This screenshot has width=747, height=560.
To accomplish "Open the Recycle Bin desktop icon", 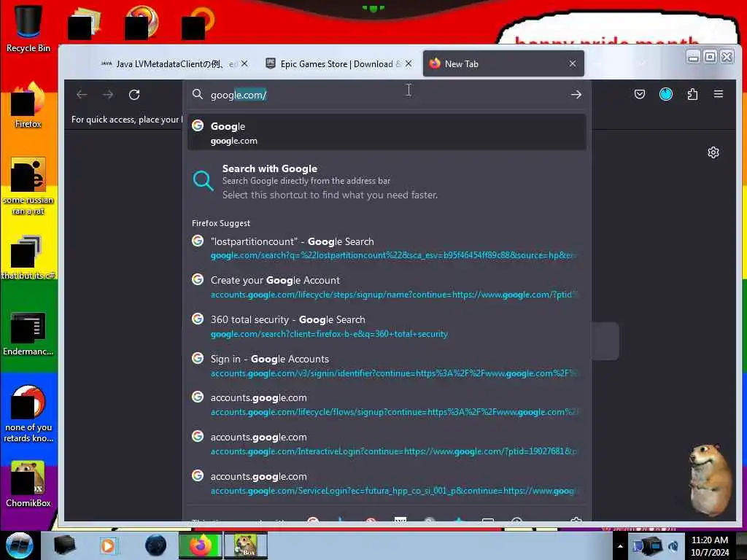I will pyautogui.click(x=28, y=28).
